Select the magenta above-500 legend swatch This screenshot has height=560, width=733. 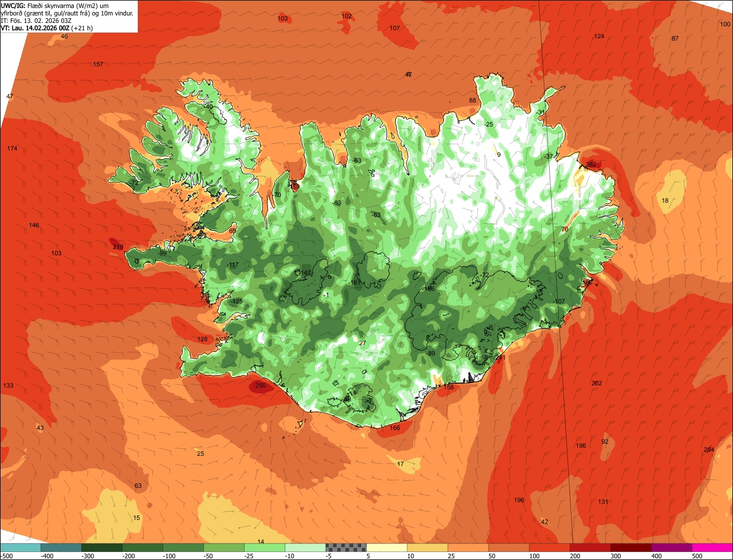[712, 547]
